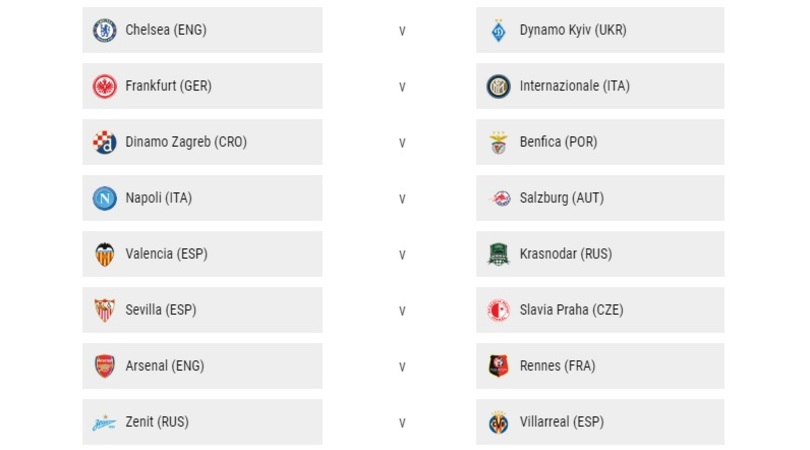The height and width of the screenshot is (450, 810).
Task: Click the Villarreal (ESP) team name
Action: pyautogui.click(x=562, y=422)
